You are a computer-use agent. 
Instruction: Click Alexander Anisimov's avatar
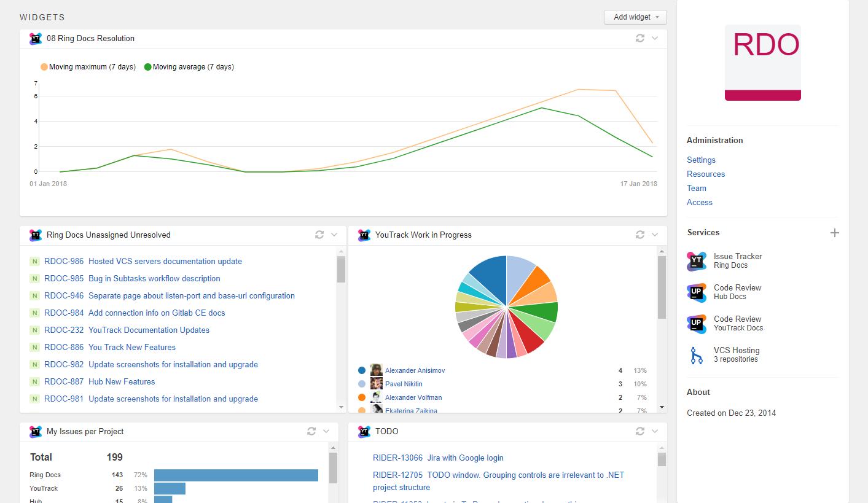377,370
